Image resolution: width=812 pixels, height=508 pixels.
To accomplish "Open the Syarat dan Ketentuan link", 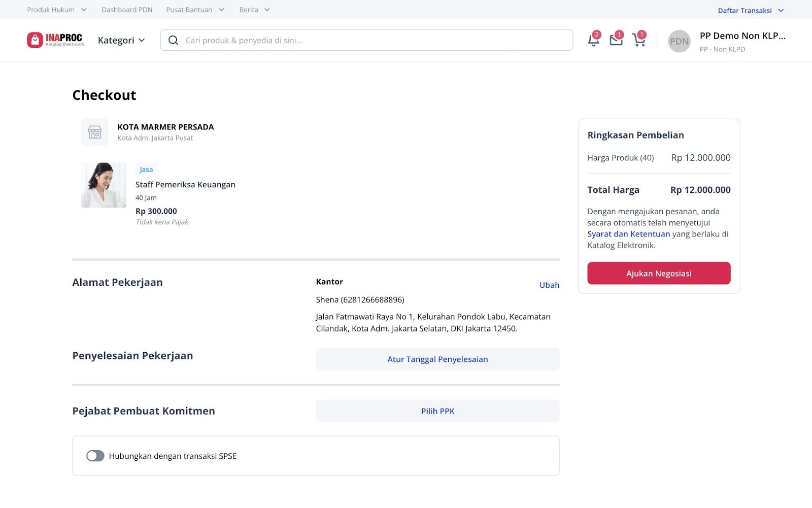I will tap(628, 234).
